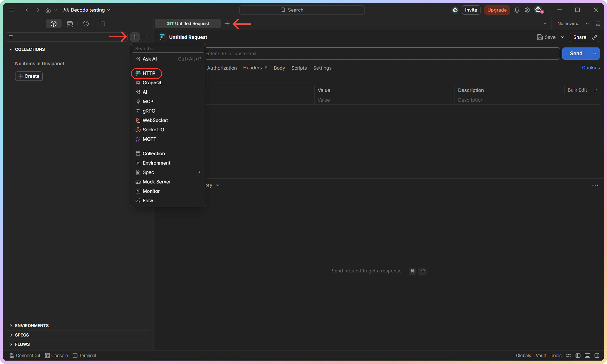
Task: Open the History panel clock icon
Action: pos(85,24)
